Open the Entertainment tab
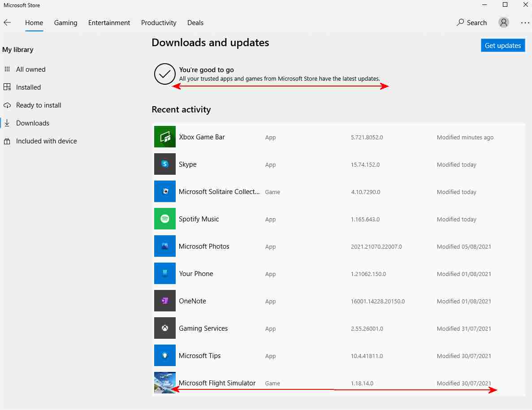Image resolution: width=532 pixels, height=410 pixels. coord(109,23)
